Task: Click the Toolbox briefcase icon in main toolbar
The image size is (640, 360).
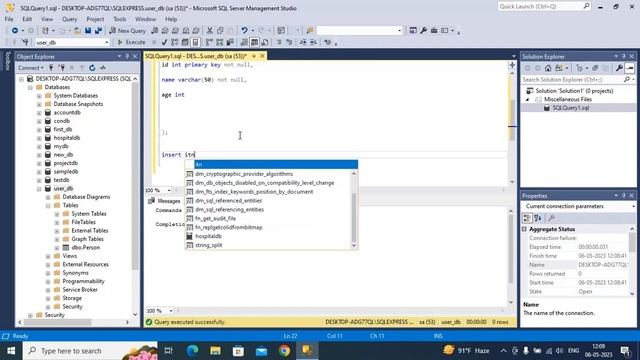Action: click(x=434, y=31)
